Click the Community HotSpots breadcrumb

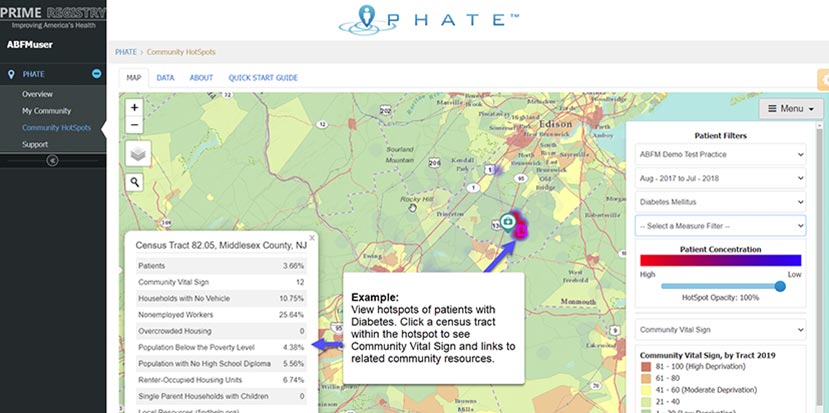181,52
